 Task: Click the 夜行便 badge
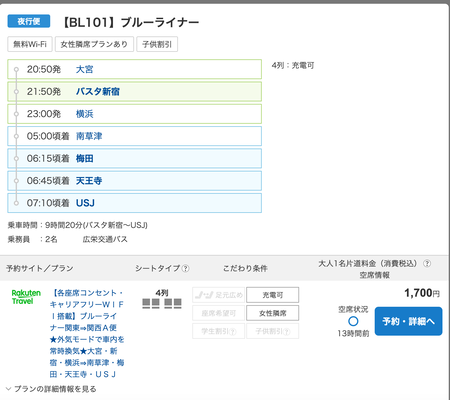pos(29,21)
